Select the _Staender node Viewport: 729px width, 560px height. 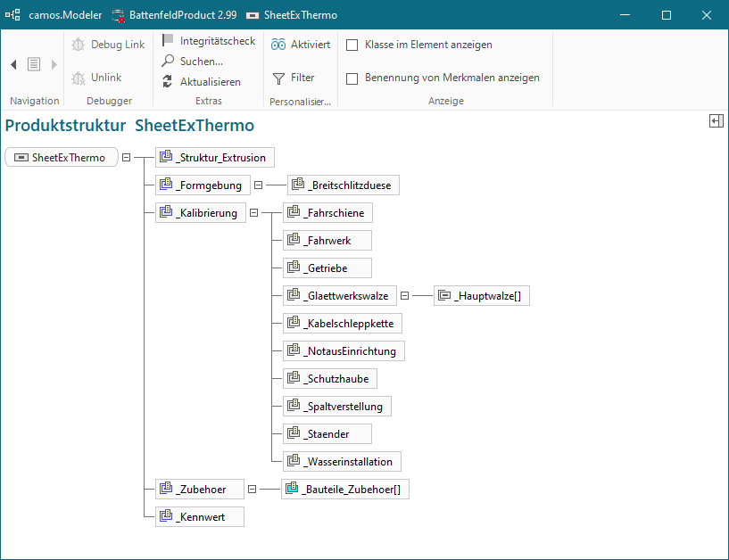point(327,434)
